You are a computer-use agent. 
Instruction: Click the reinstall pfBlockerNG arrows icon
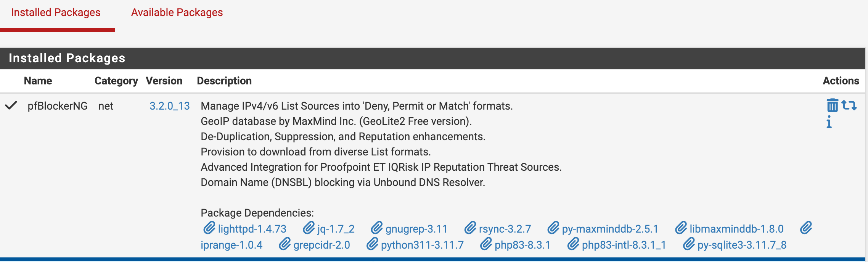[849, 105]
